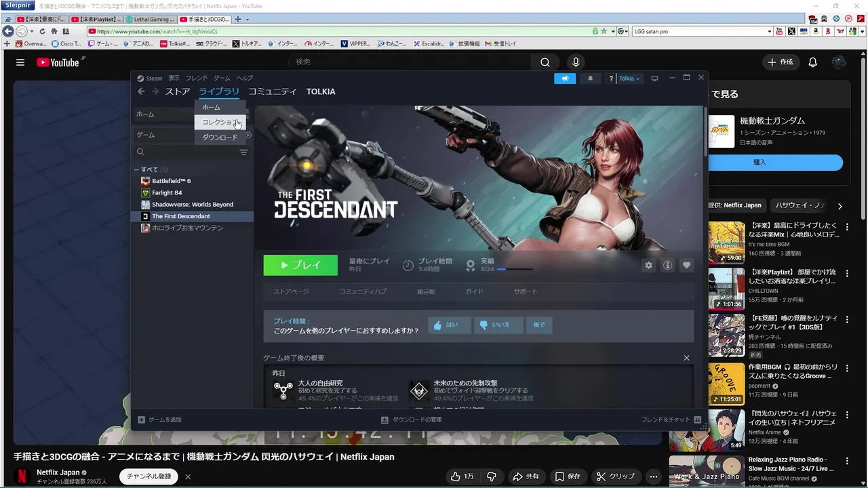This screenshot has height=488, width=868.
Task: Click YouTube search magnifier button
Action: tap(545, 62)
